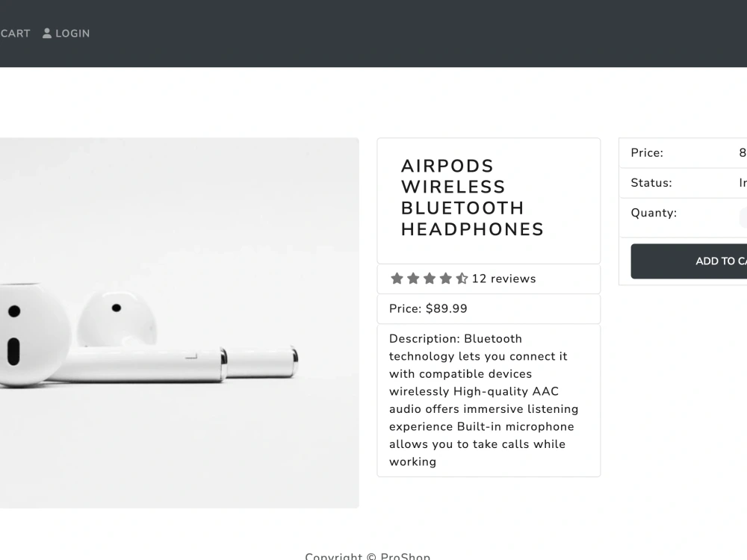
Task: Click the Quanty label text
Action: (654, 213)
